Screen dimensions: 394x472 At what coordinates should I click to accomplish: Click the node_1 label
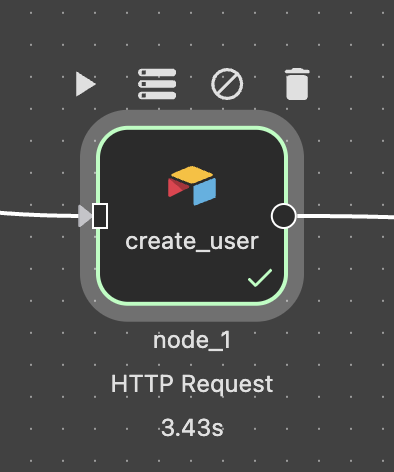192,341
